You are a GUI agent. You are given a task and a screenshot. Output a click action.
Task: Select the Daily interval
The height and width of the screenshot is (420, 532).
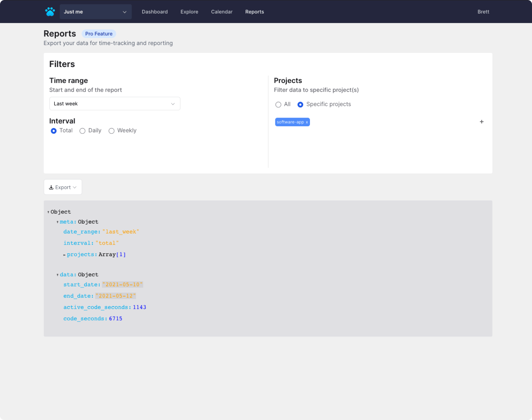(x=82, y=131)
